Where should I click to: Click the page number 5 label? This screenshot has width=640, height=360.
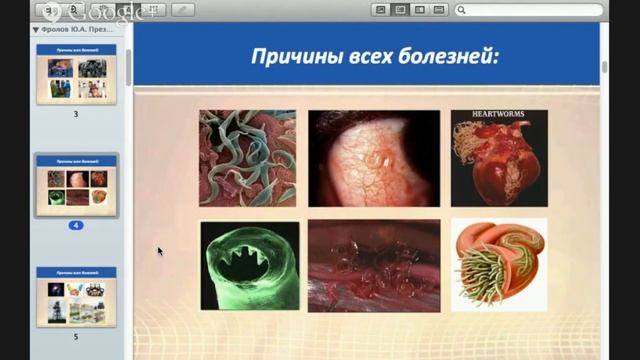(76, 337)
